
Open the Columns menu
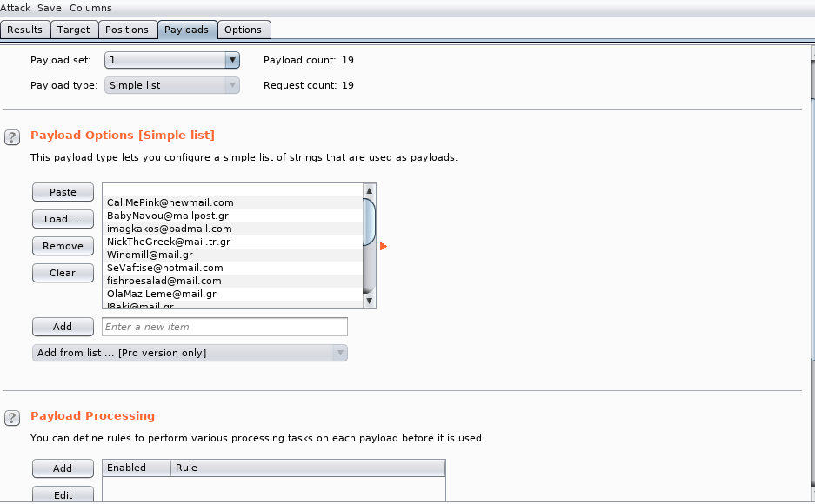click(x=90, y=8)
